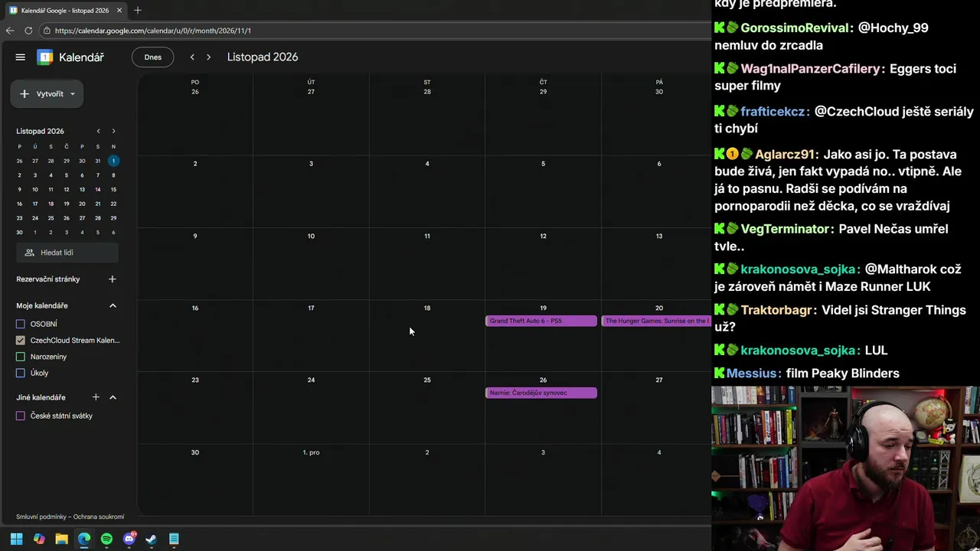View site info lock icon

pos(47,31)
